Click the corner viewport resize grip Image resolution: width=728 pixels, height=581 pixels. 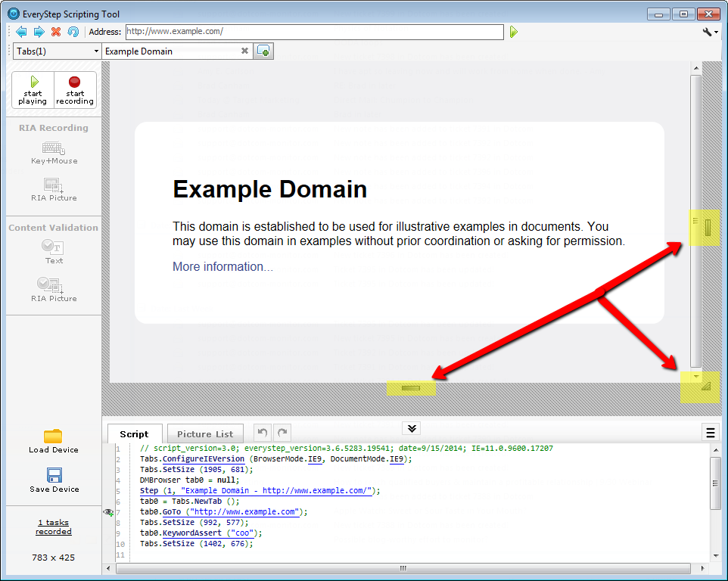[706, 386]
